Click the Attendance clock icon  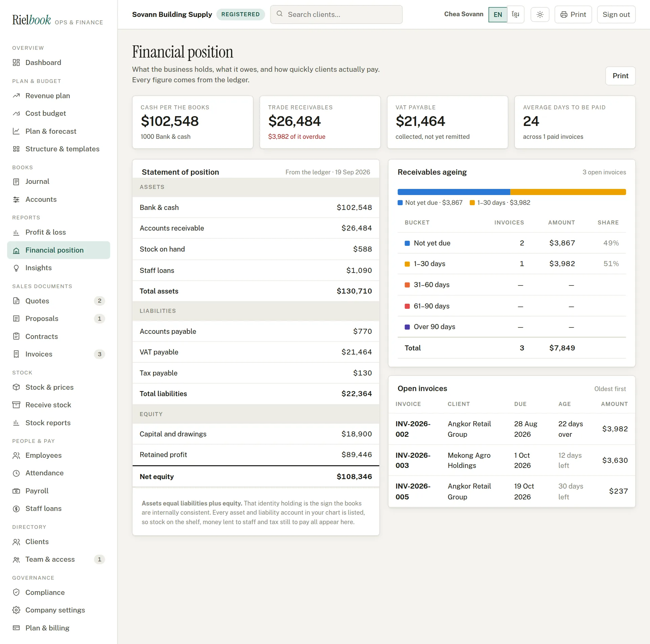(x=16, y=473)
